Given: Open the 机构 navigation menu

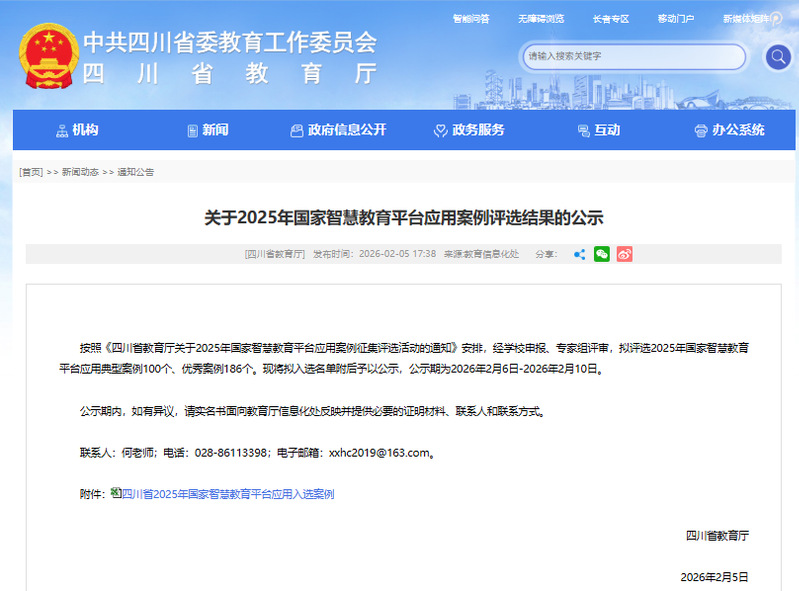Looking at the screenshot, I should [77, 130].
